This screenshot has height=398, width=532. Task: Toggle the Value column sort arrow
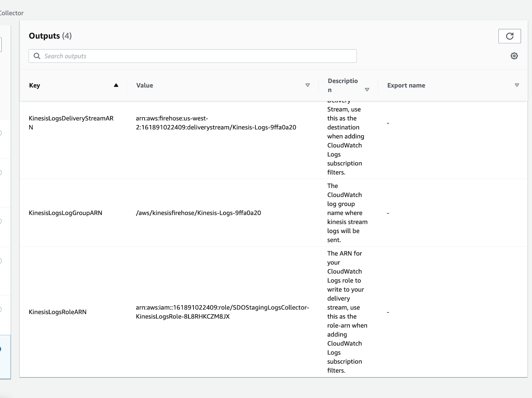pos(308,85)
